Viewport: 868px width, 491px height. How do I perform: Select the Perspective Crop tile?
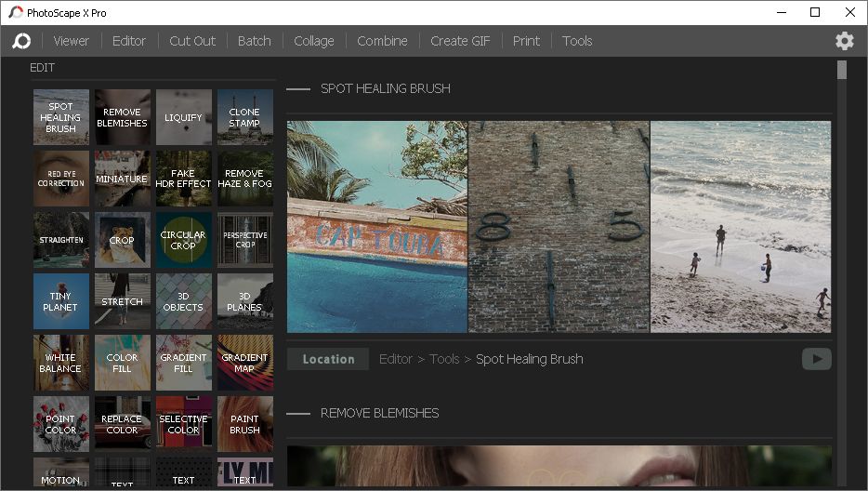[245, 240]
